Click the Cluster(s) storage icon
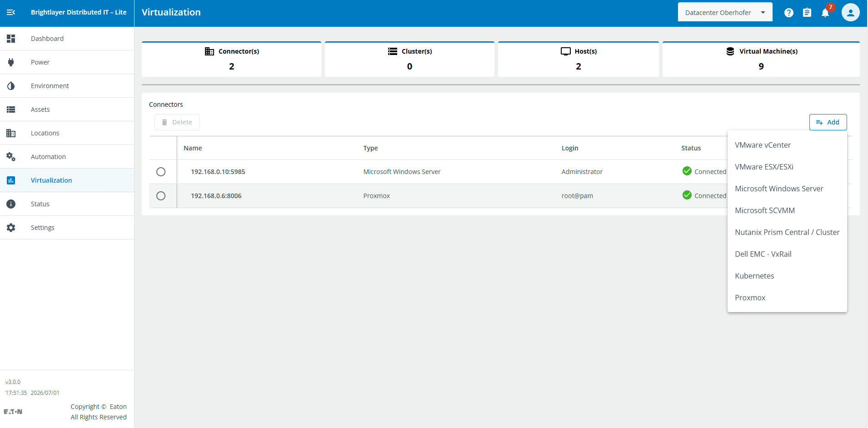Viewport: 868px width, 428px height. [393, 51]
